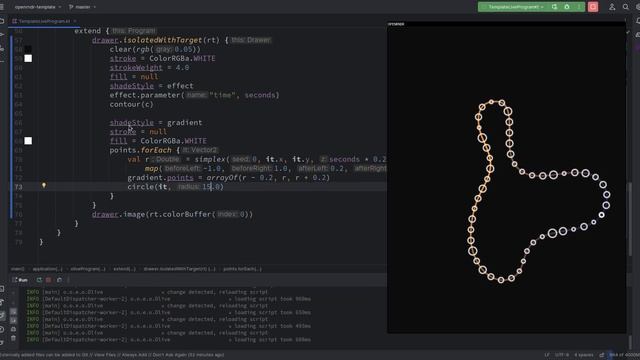The width and height of the screenshot is (640, 360).
Task: Click the dark gray swatch beside clear line
Action: (28, 49)
